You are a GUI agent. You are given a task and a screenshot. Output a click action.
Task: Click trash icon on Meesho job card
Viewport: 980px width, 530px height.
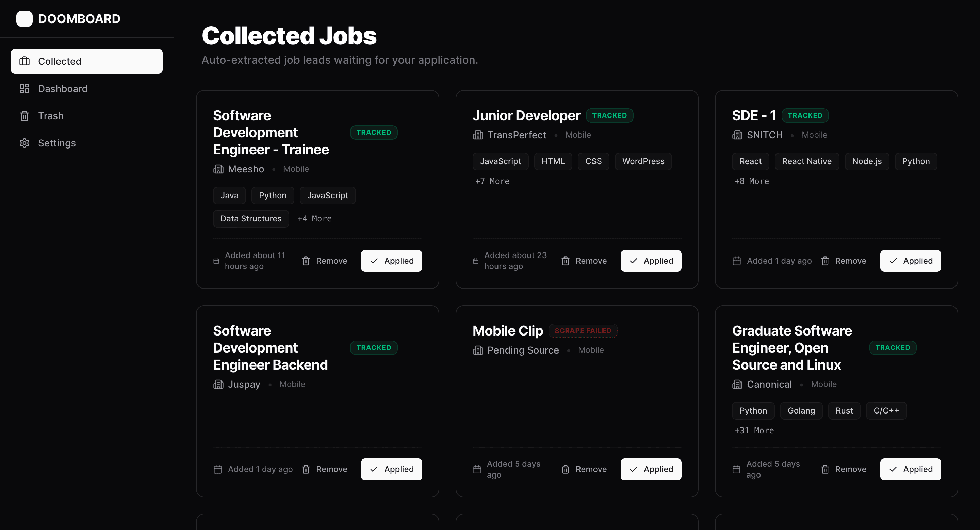pos(306,261)
